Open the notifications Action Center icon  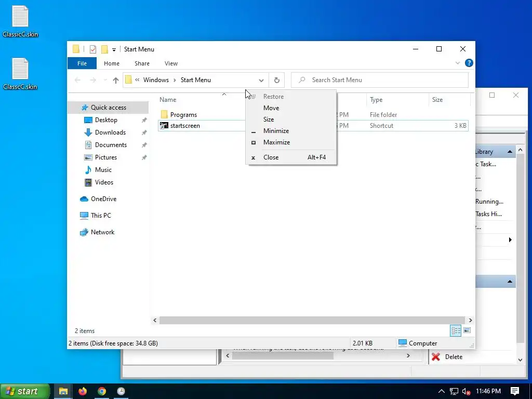tap(515, 391)
